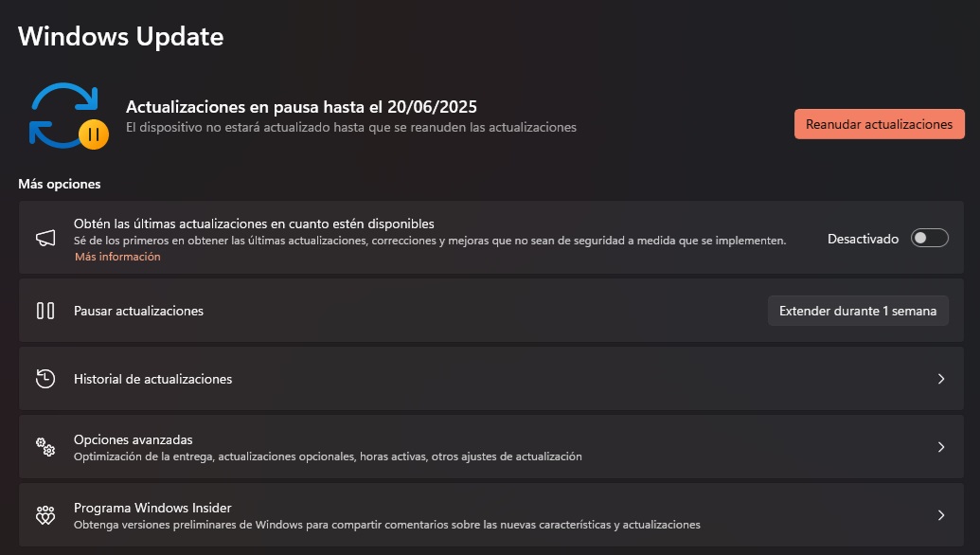
Task: Click the gears icon for Opciones avanzadas
Action: click(45, 447)
